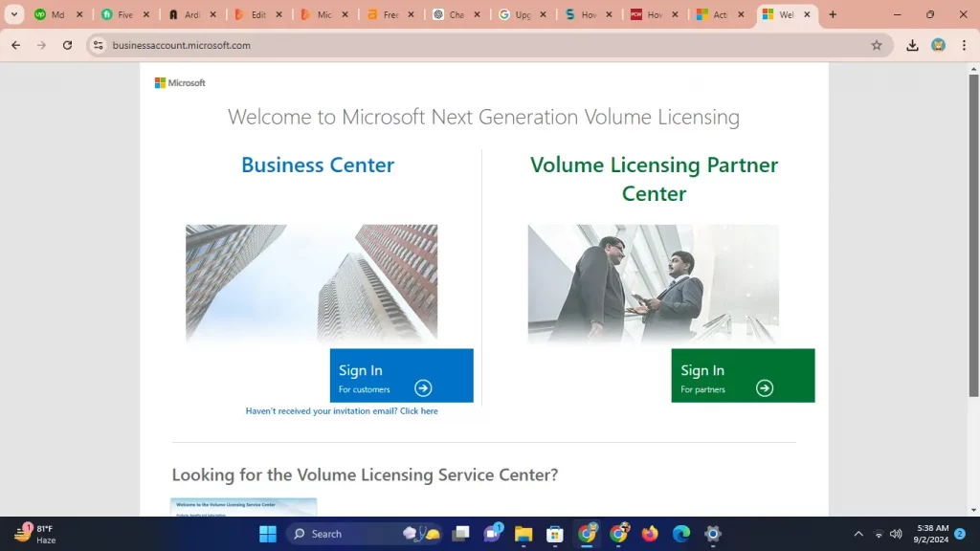View site information icon in address bar
The height and width of the screenshot is (551, 980).
click(x=99, y=45)
